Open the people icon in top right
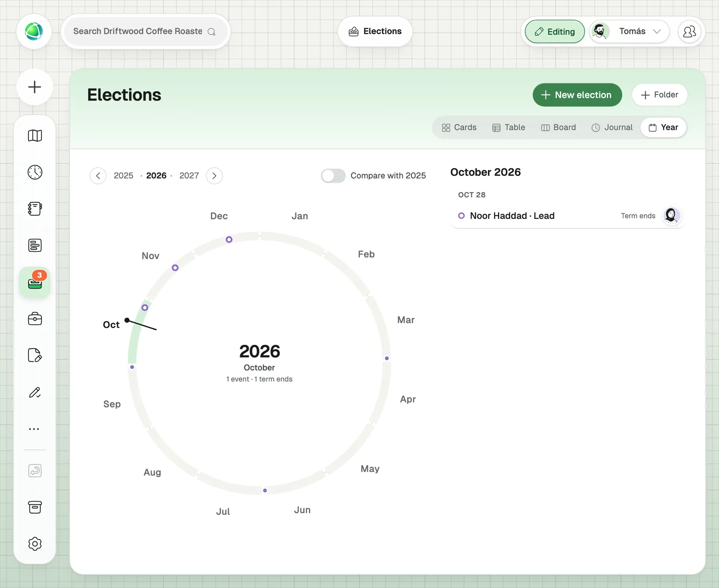 point(689,32)
